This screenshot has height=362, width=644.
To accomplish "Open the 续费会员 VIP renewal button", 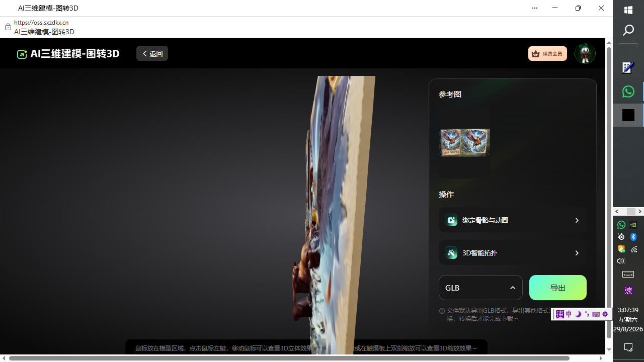I will click(x=547, y=53).
